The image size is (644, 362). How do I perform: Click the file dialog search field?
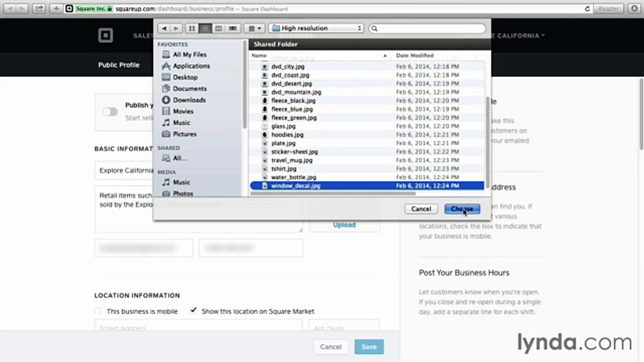(427, 29)
